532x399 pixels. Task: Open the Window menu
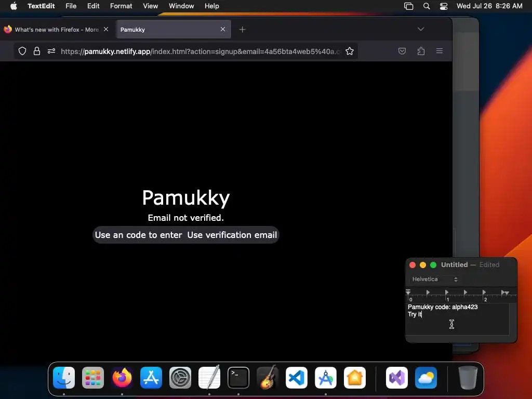[181, 6]
